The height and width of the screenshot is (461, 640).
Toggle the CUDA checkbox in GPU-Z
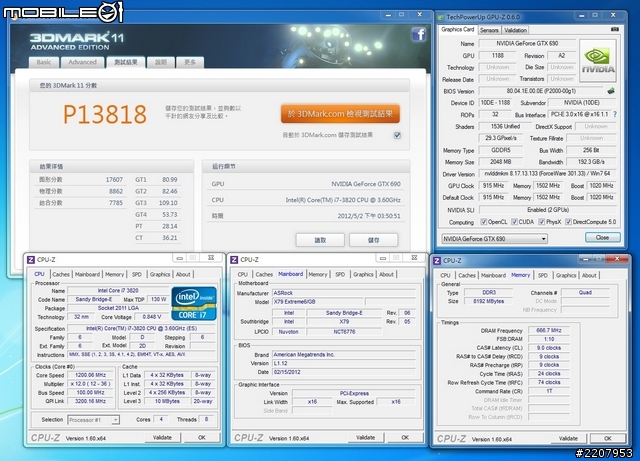point(514,222)
